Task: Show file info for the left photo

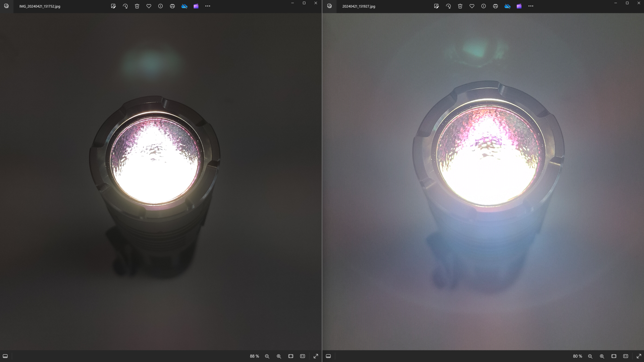Action: (160, 6)
